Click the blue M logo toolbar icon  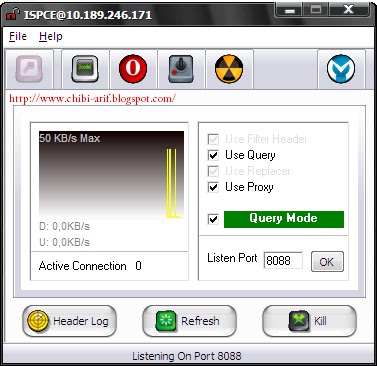point(341,69)
